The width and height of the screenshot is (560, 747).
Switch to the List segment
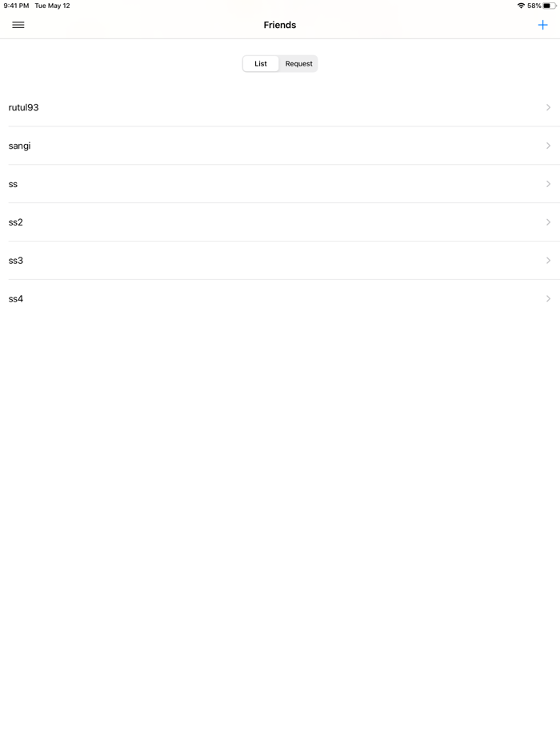(261, 64)
